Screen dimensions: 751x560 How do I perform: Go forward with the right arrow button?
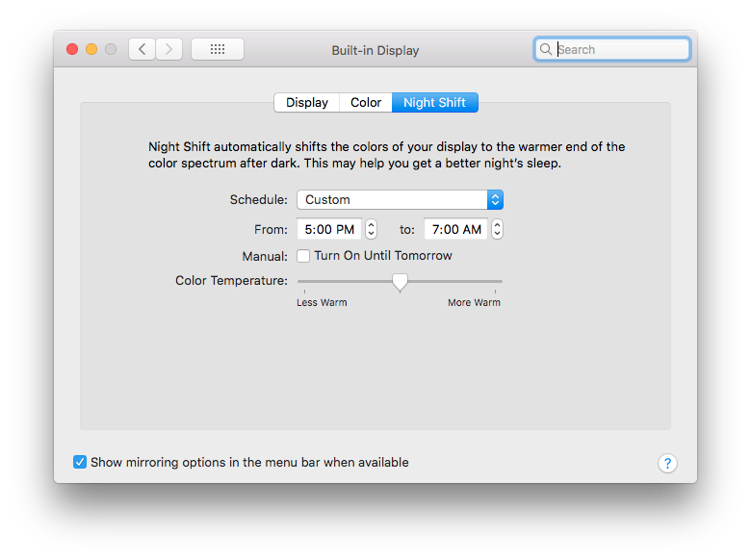168,49
